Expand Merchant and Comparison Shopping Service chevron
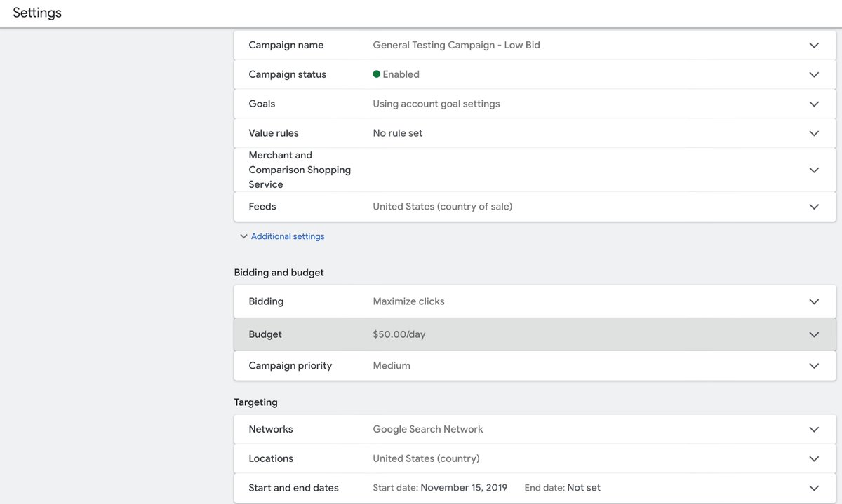 pyautogui.click(x=814, y=170)
